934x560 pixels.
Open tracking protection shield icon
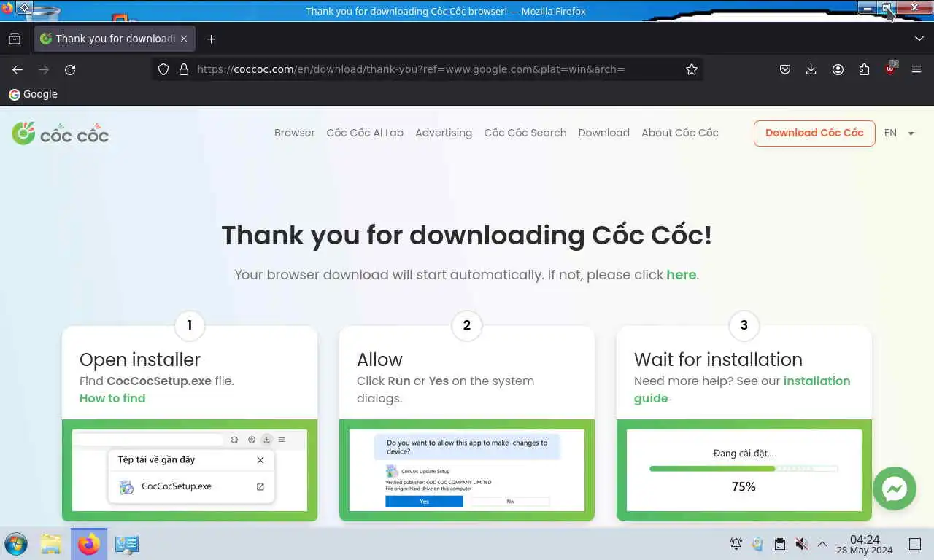pyautogui.click(x=163, y=69)
